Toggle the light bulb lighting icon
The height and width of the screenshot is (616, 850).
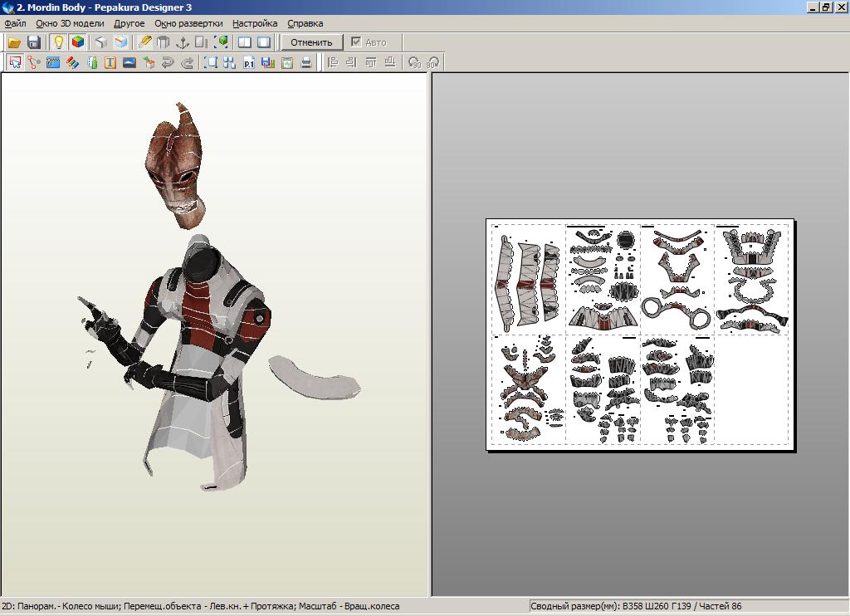(58, 42)
